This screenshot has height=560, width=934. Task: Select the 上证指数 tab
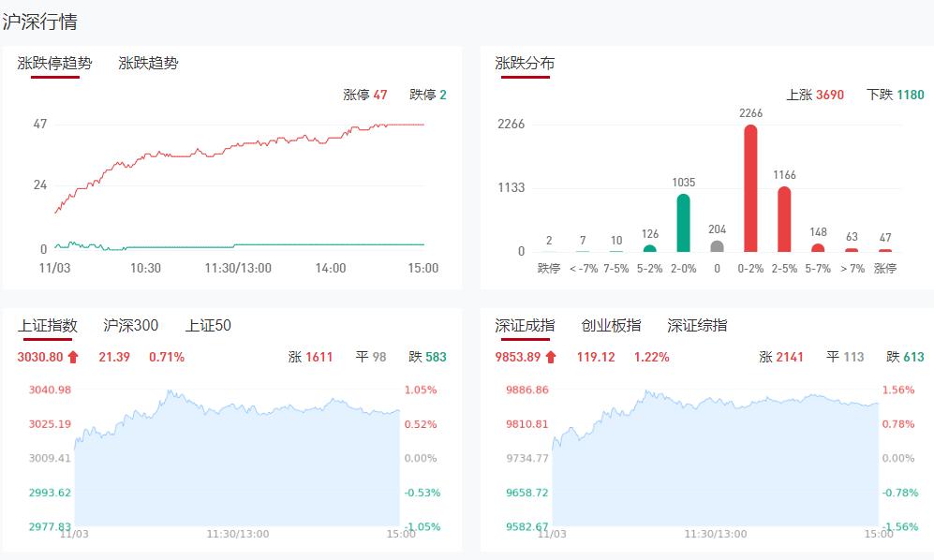click(x=48, y=325)
